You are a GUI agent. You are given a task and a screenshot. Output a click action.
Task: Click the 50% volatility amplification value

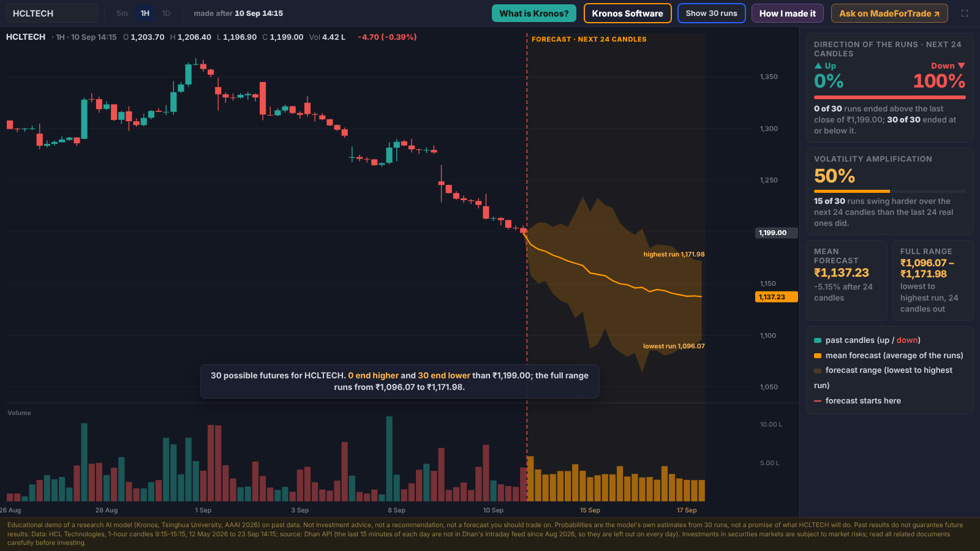834,176
